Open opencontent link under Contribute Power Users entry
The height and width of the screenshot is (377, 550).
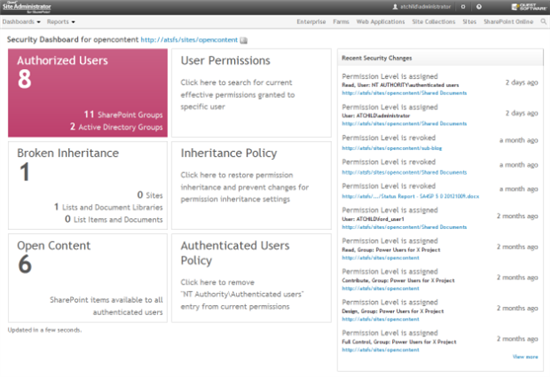click(381, 288)
